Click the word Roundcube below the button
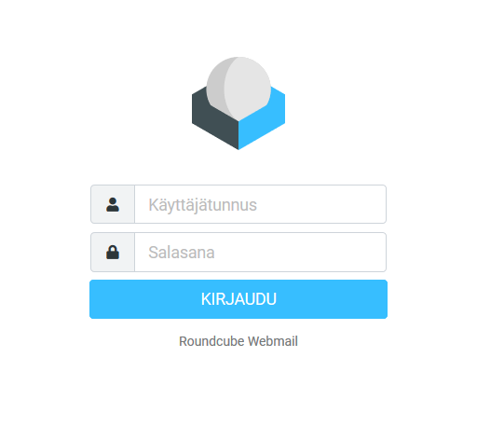504x426 pixels. click(x=211, y=341)
